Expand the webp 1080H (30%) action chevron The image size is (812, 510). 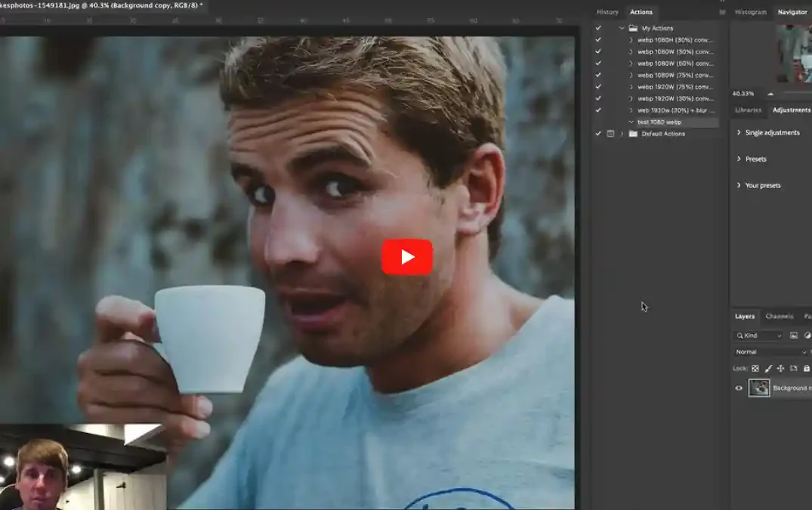coord(631,40)
